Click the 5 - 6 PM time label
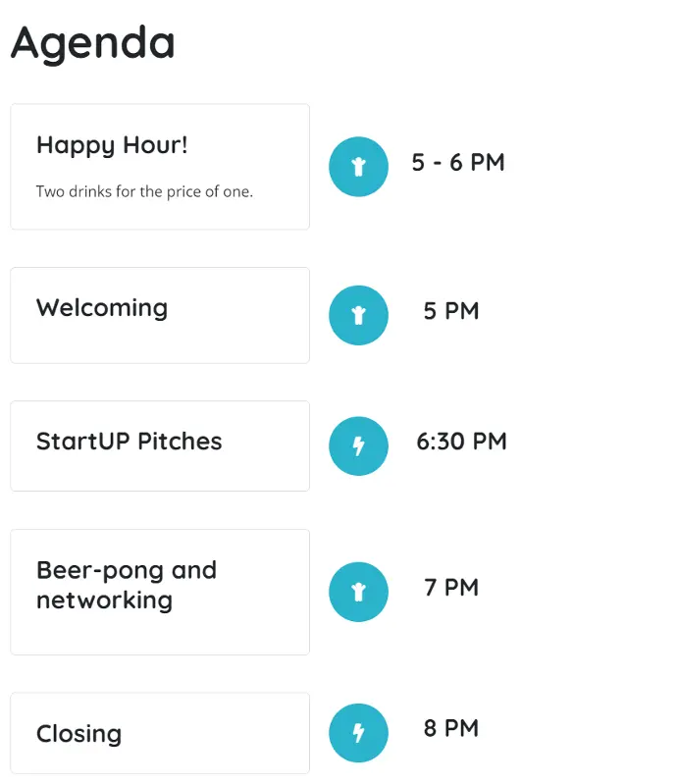The width and height of the screenshot is (677, 784). (458, 163)
